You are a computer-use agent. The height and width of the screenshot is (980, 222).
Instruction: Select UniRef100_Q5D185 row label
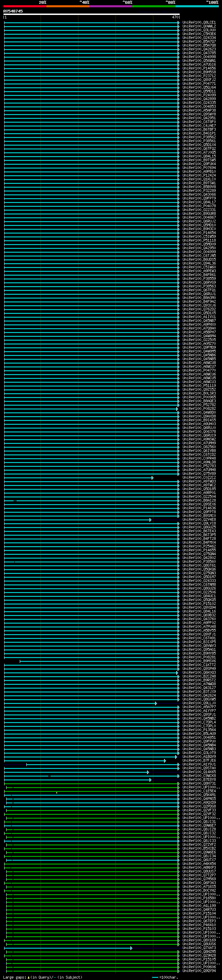[199, 489]
